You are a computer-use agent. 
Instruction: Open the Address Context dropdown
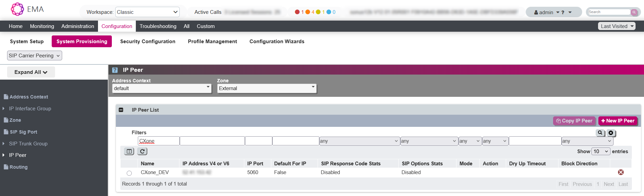point(162,88)
